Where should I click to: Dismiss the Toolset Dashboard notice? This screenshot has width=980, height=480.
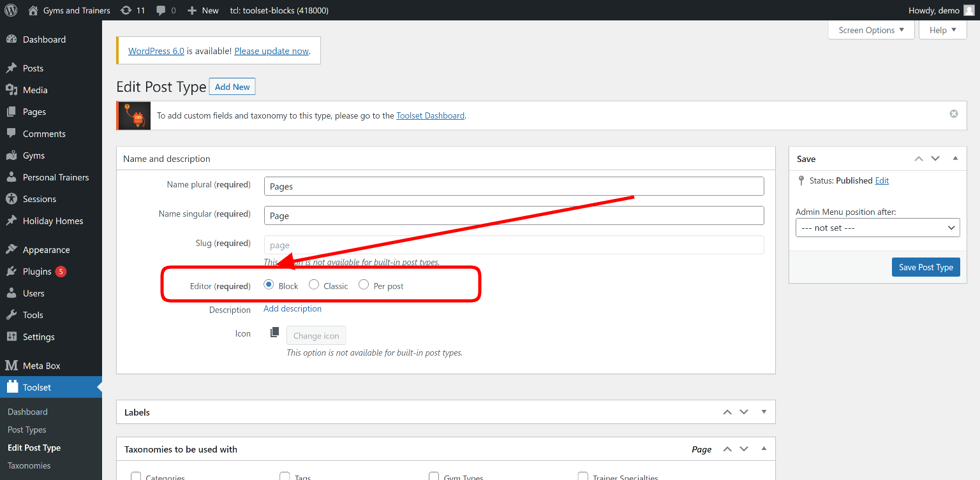[954, 114]
